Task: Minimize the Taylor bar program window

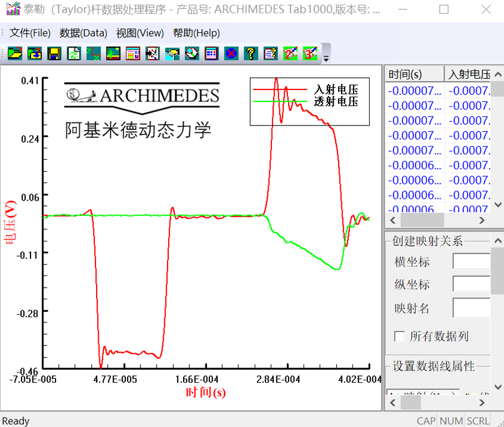Action: [403, 9]
